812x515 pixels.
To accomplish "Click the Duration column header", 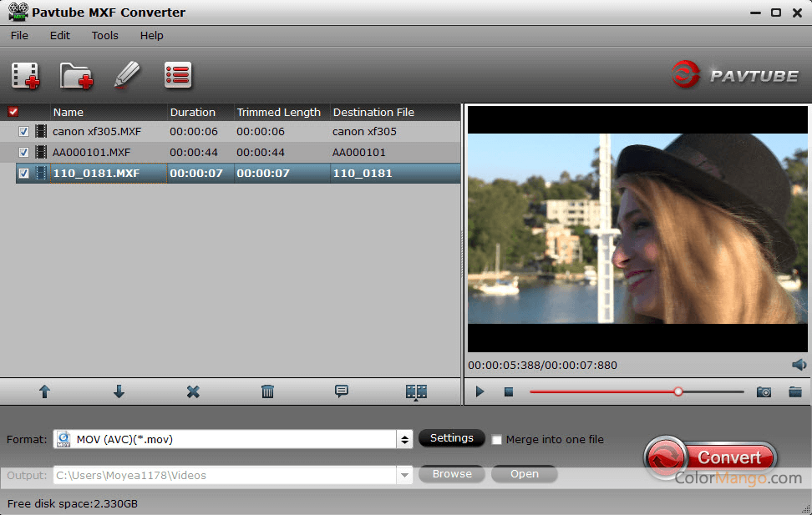I will coord(200,112).
